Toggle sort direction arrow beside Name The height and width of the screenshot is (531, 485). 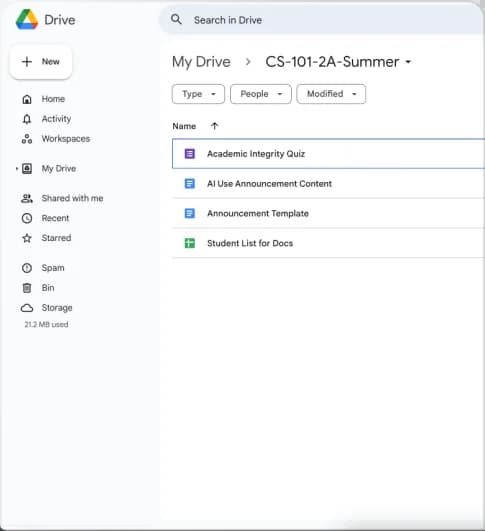pyautogui.click(x=214, y=126)
